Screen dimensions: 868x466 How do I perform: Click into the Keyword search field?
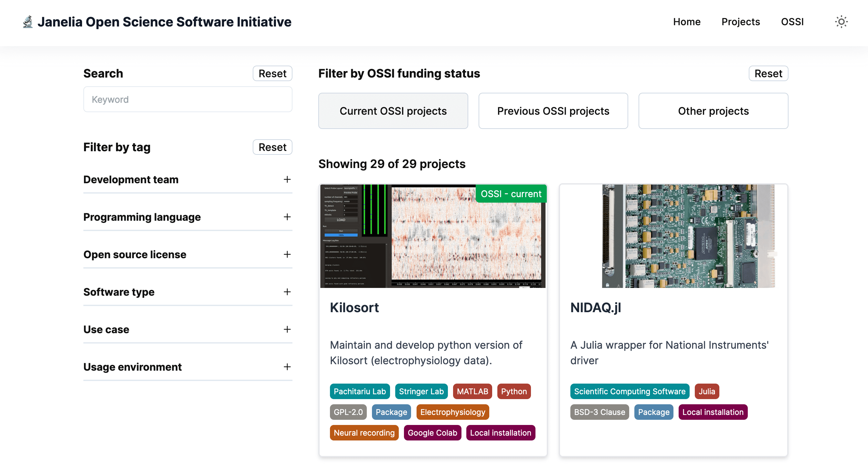click(188, 100)
